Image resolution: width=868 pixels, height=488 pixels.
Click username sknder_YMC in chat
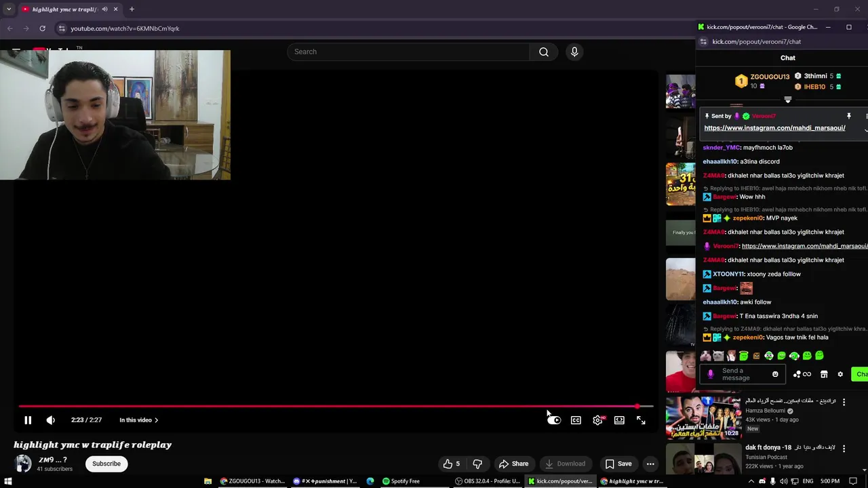click(722, 148)
